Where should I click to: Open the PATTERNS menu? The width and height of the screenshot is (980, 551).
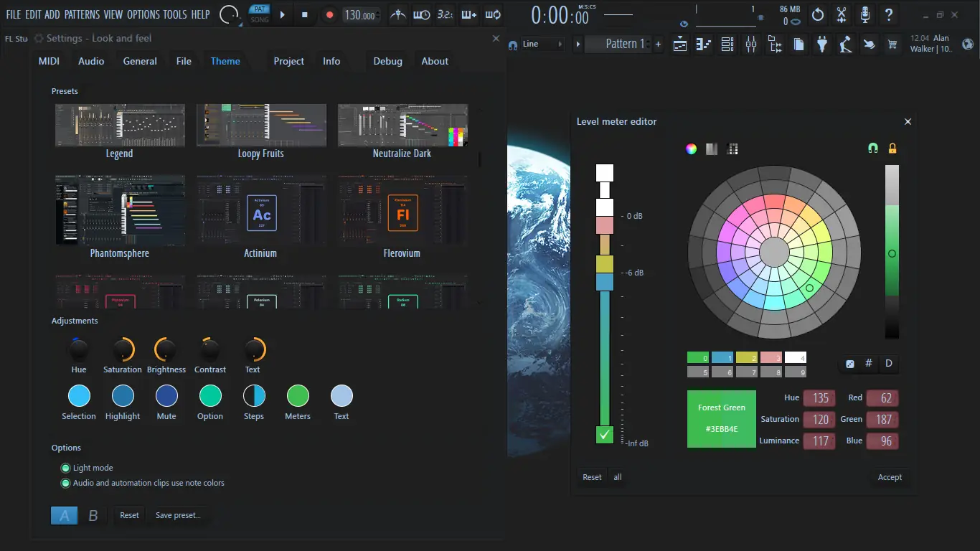tap(82, 14)
